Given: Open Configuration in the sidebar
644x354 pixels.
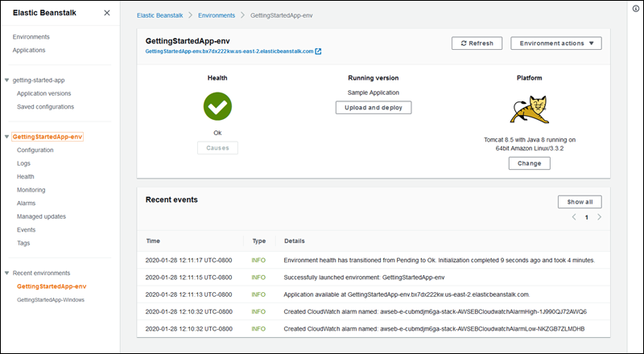Looking at the screenshot, I should (35, 150).
